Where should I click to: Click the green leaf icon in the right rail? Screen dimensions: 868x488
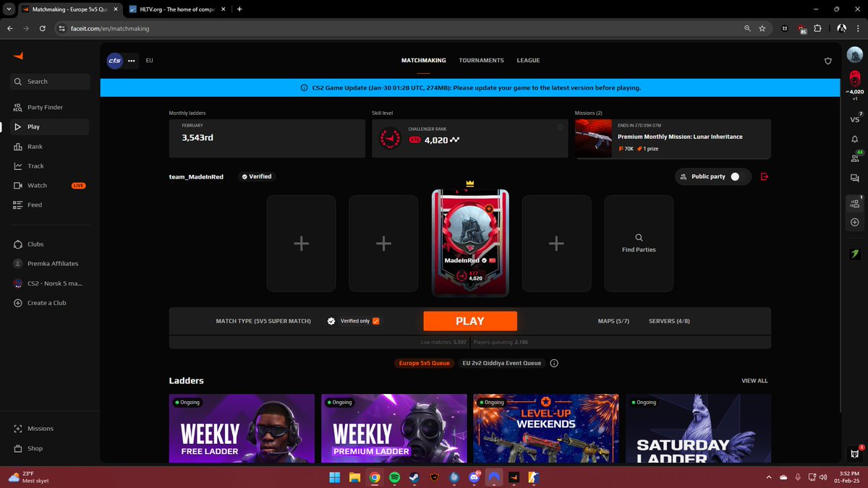pos(854,254)
